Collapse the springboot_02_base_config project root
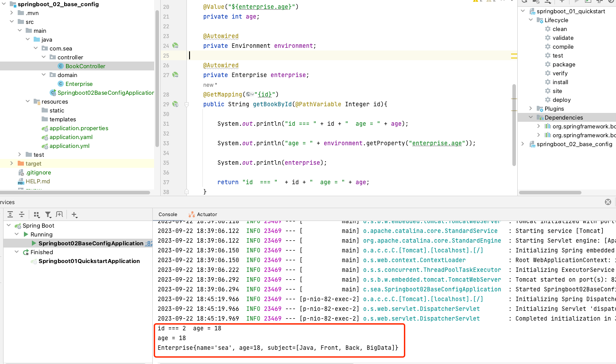 click(x=4, y=4)
